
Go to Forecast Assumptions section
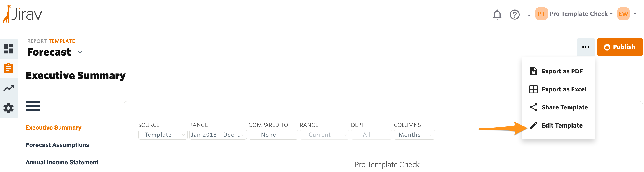pyautogui.click(x=57, y=145)
